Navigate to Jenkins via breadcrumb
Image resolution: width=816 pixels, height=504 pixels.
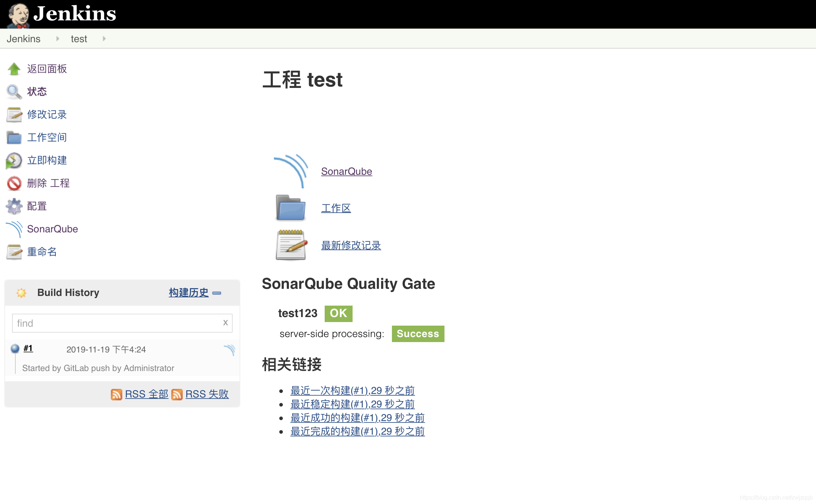pos(24,39)
